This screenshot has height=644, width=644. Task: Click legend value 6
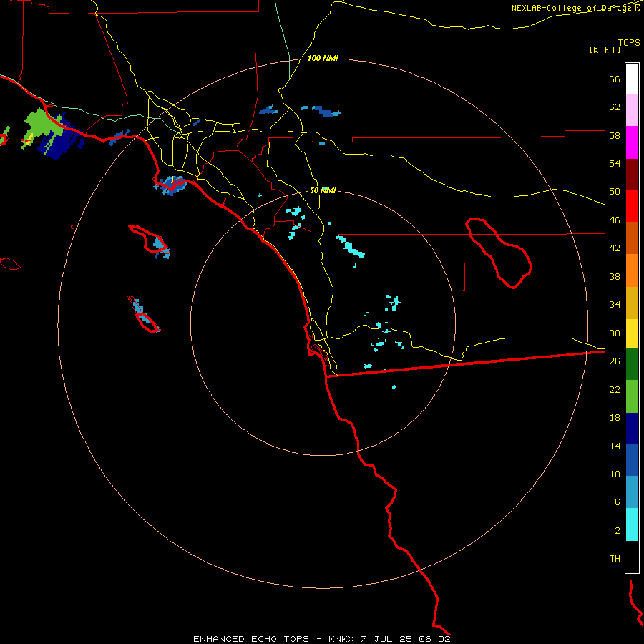[x=618, y=502]
